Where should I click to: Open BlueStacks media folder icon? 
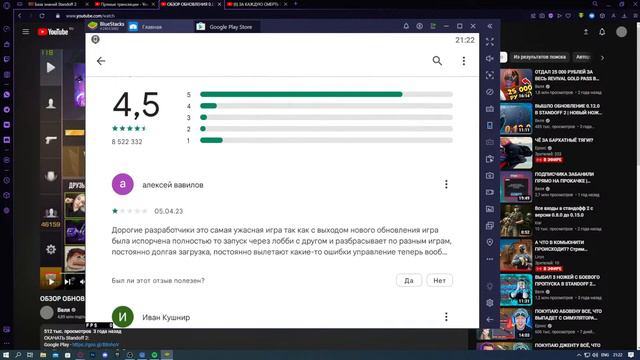click(490, 209)
